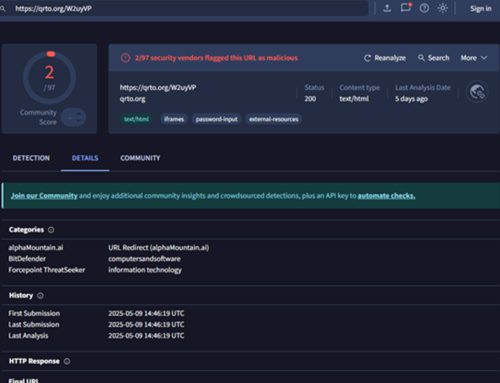The width and height of the screenshot is (500, 383).
Task: Expand the More dropdown menu
Action: [x=474, y=58]
